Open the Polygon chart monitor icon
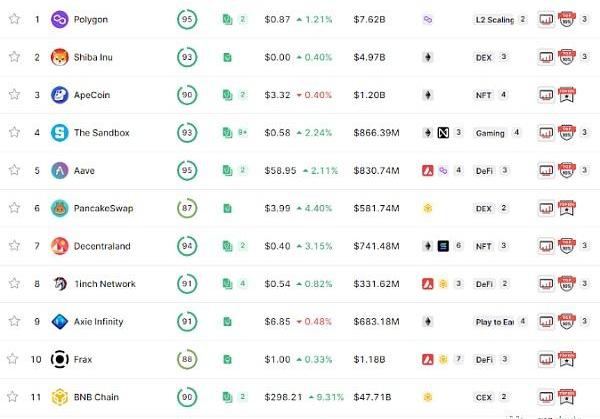600x419 pixels. pyautogui.click(x=546, y=19)
